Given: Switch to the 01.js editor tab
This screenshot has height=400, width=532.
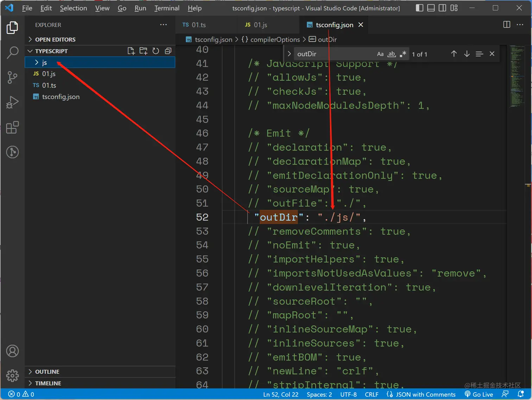Looking at the screenshot, I should click(268, 25).
